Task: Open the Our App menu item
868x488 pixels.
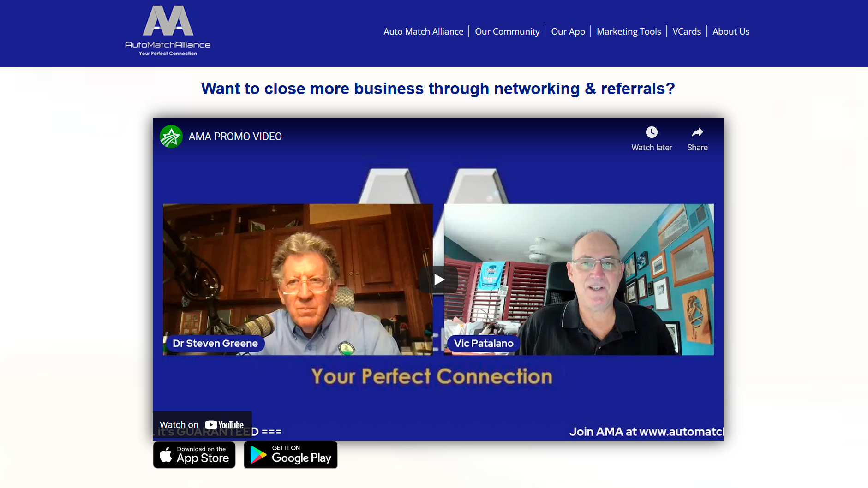Action: click(568, 31)
